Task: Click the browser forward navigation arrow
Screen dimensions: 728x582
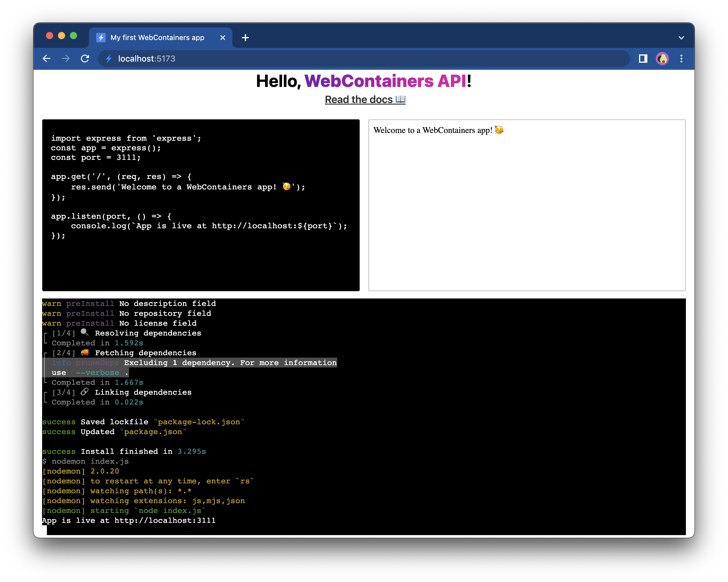Action: 66,58
